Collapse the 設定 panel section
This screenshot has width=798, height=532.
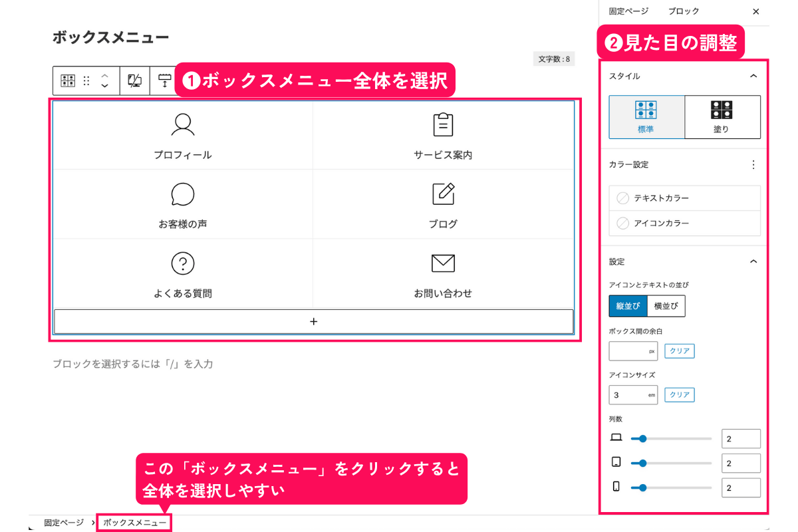tap(753, 262)
